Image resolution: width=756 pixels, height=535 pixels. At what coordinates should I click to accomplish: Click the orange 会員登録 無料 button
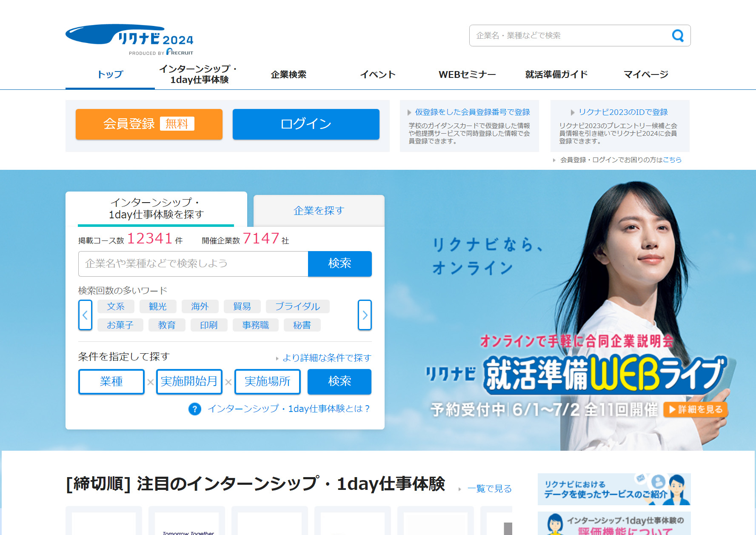149,124
